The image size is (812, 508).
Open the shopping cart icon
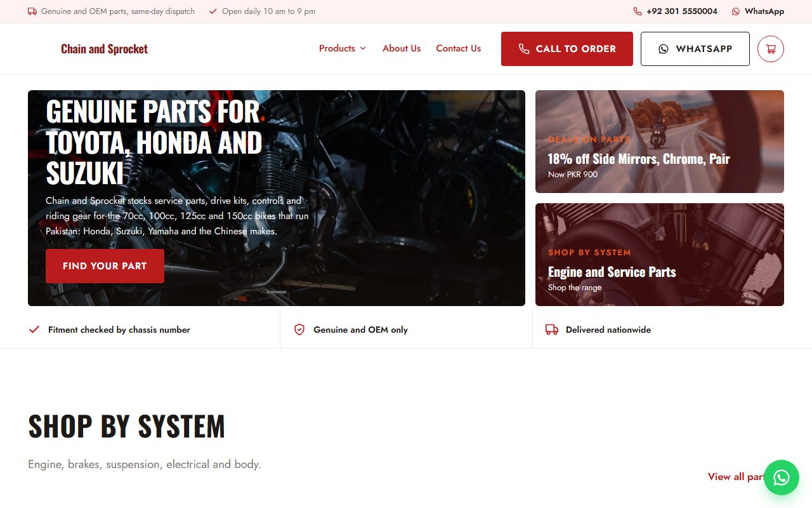(x=771, y=49)
